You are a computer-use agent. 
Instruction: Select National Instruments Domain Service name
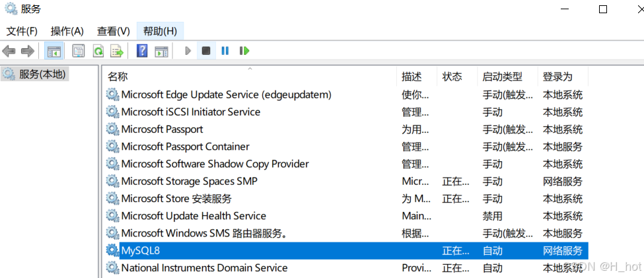(x=204, y=267)
